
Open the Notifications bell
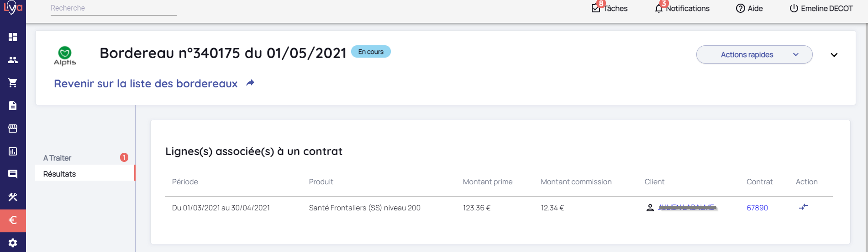click(x=682, y=8)
